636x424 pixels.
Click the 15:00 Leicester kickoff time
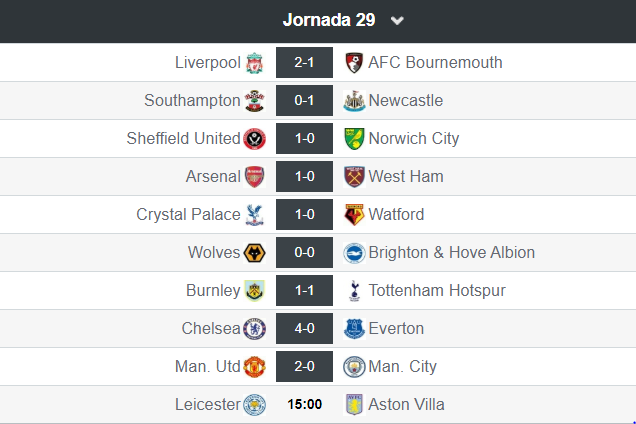(x=304, y=405)
